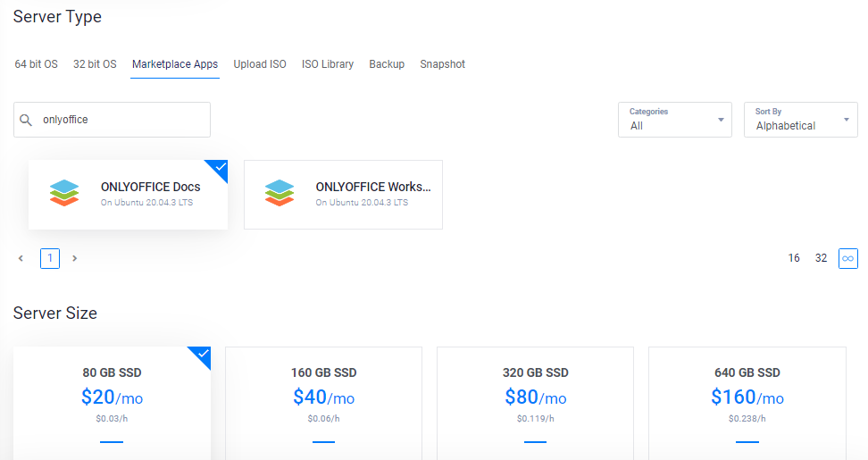
Task: Click the Server Size heading
Action: 55,314
